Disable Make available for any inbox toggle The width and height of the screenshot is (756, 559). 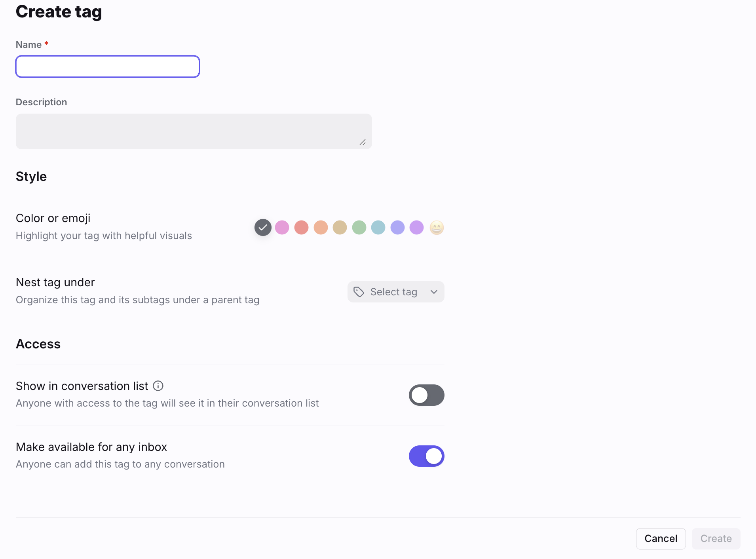pos(426,456)
